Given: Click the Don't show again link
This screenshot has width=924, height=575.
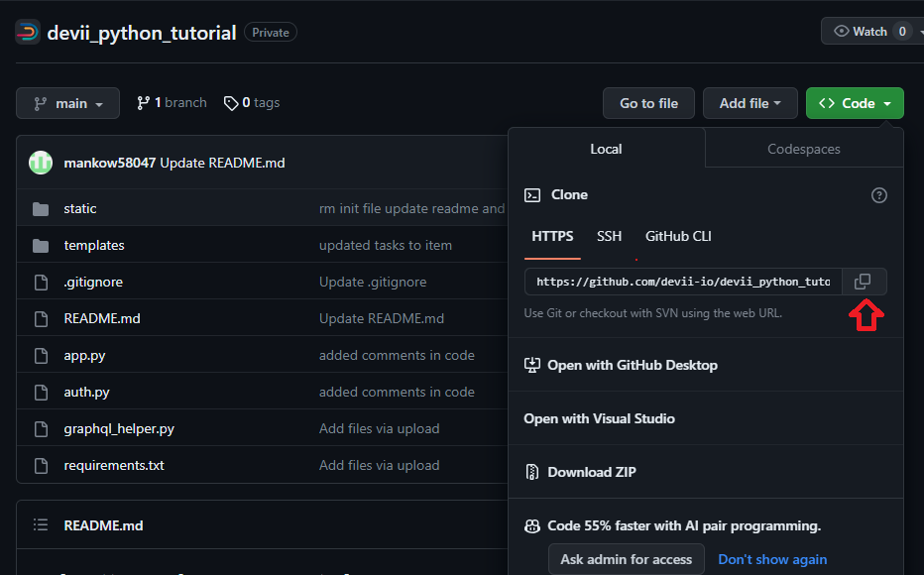Looking at the screenshot, I should (772, 558).
